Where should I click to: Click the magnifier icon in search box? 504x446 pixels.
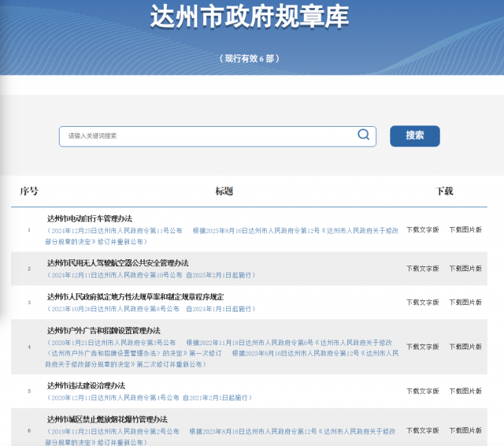click(363, 135)
